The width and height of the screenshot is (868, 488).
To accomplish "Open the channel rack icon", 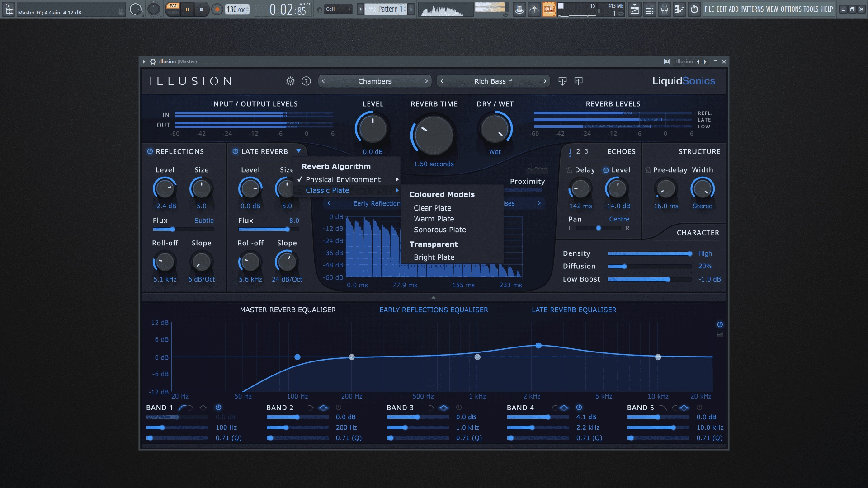I will 650,9.
